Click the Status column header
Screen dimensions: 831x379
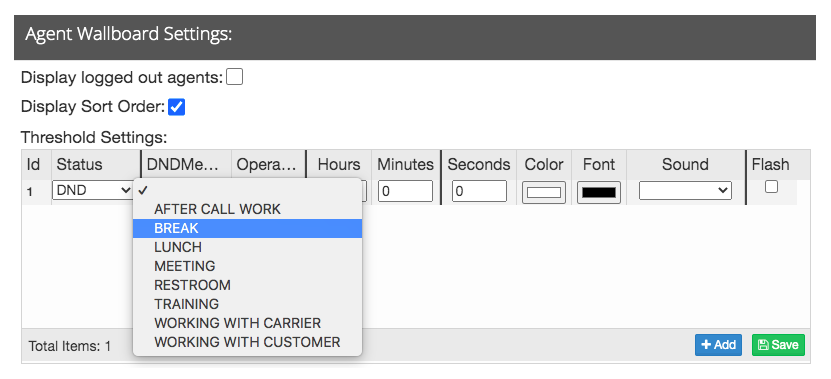tap(96, 164)
